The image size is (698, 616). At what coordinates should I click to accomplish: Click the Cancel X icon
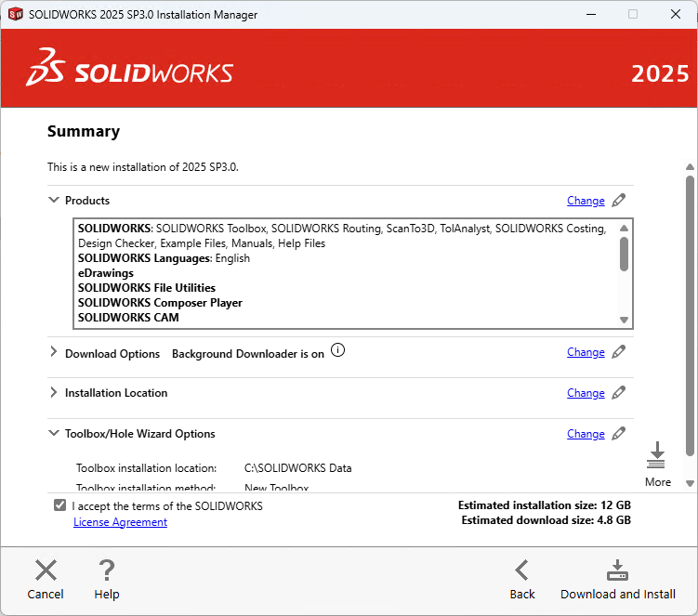tap(46, 570)
